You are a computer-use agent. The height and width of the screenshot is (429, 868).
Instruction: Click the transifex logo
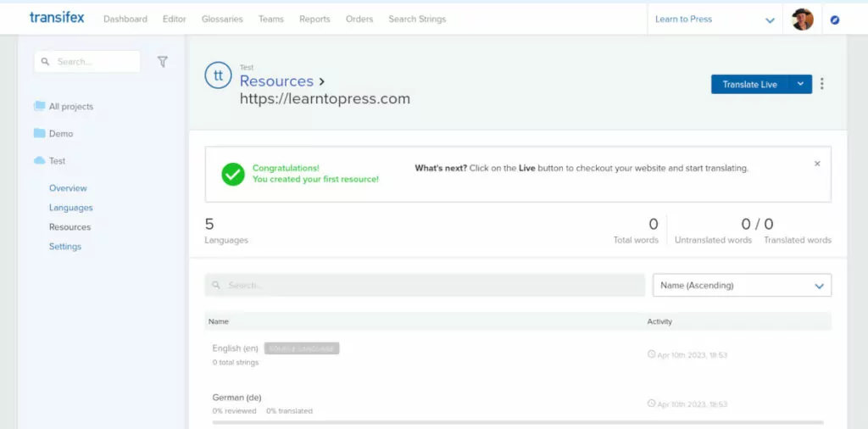[x=57, y=18]
